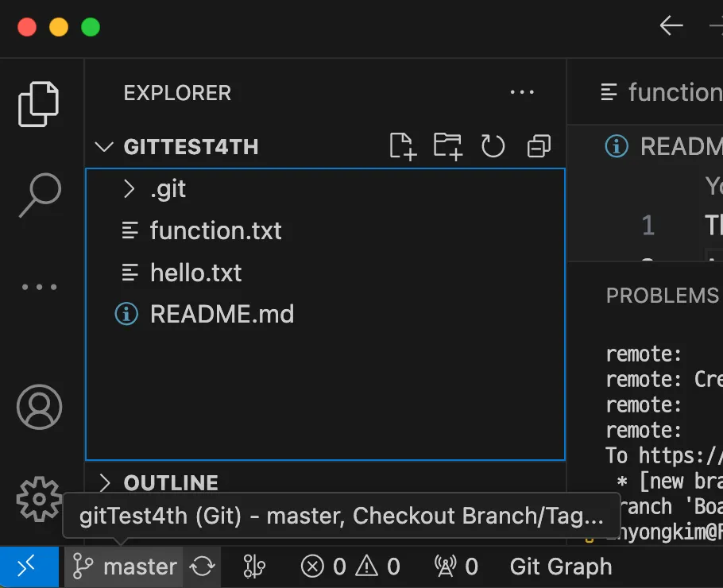This screenshot has height=588, width=723.
Task: Show additional activity bar views ellipsis
Action: pos(38,287)
